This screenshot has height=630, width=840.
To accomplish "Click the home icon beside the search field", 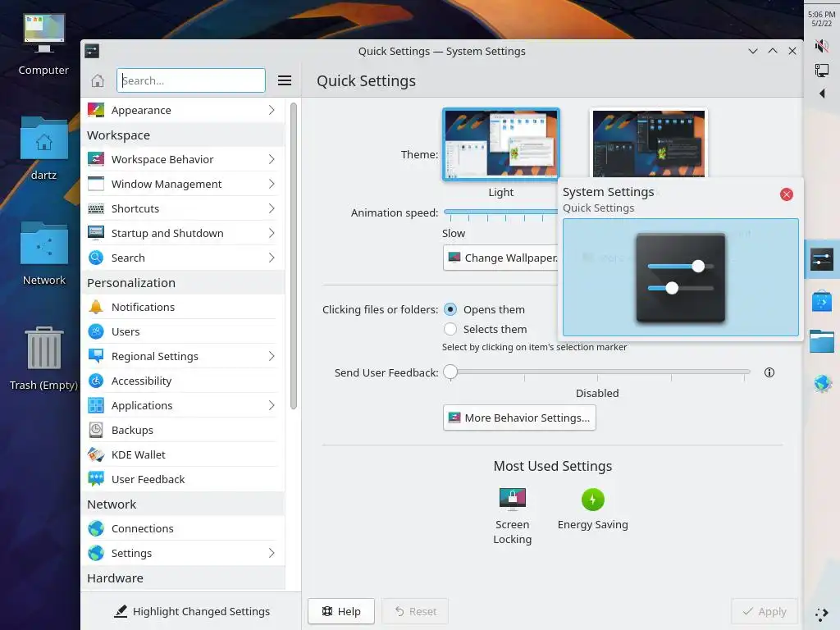I will pyautogui.click(x=98, y=81).
